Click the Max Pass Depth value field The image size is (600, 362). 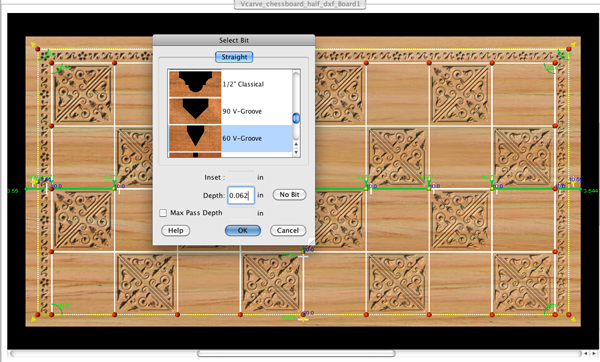[x=241, y=213]
